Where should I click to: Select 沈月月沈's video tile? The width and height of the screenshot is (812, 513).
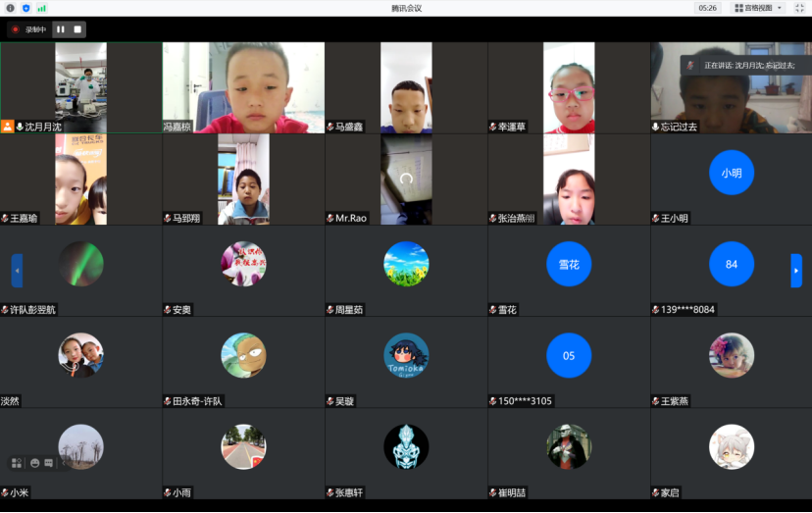tap(81, 86)
